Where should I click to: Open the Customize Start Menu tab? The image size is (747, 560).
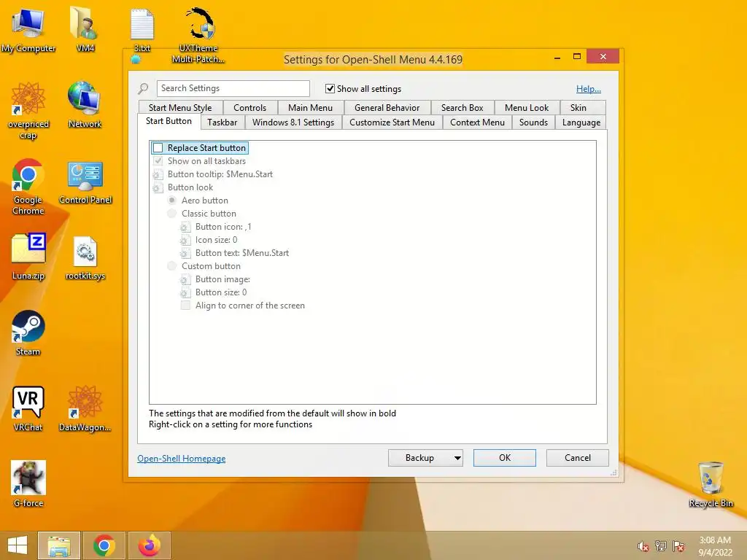coord(392,122)
